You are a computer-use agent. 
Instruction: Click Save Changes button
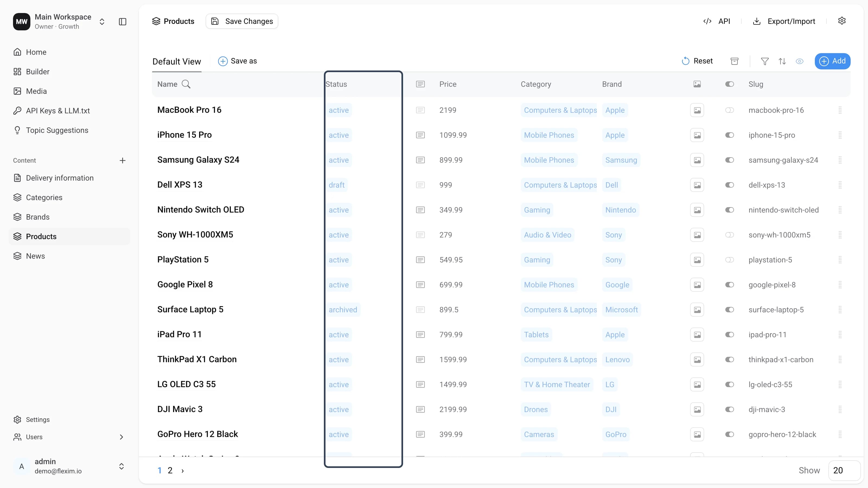[242, 21]
